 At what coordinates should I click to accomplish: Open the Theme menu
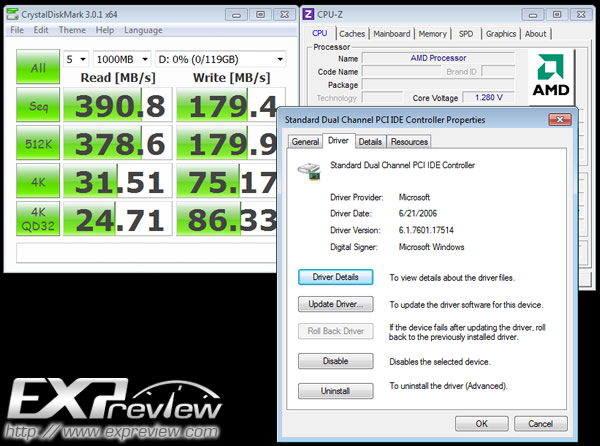pos(72,30)
